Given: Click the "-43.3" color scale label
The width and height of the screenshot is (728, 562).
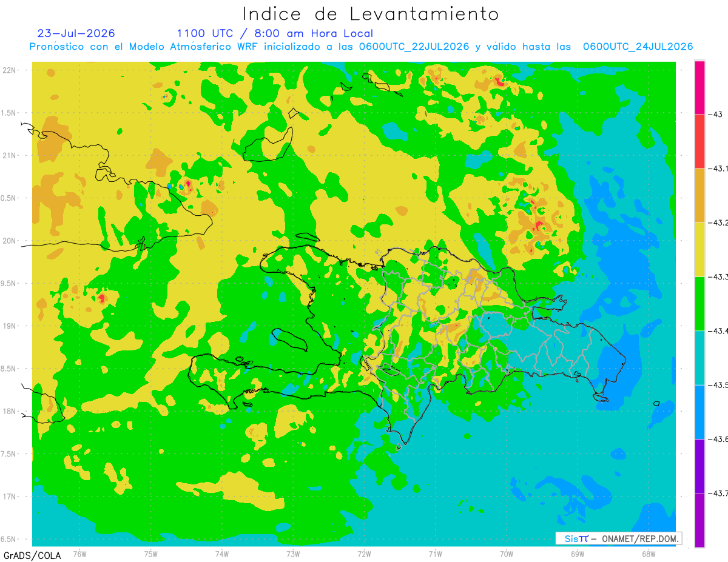Looking at the screenshot, I should coord(718,276).
